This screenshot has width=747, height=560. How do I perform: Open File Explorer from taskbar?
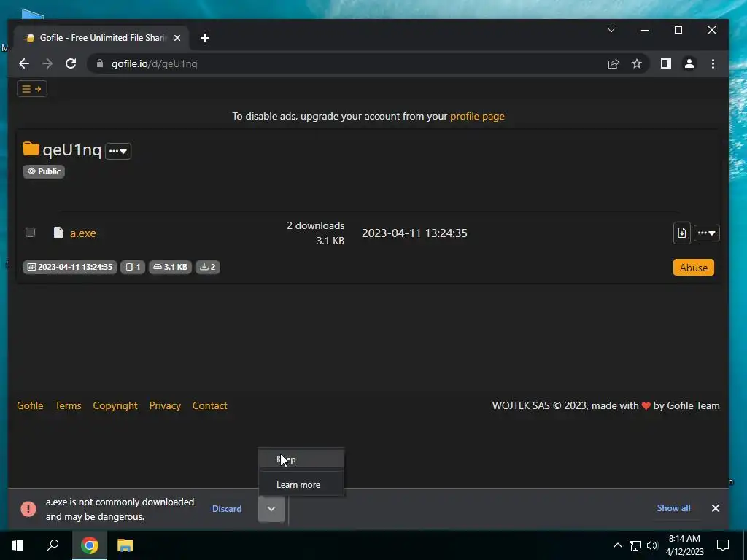tap(125, 545)
